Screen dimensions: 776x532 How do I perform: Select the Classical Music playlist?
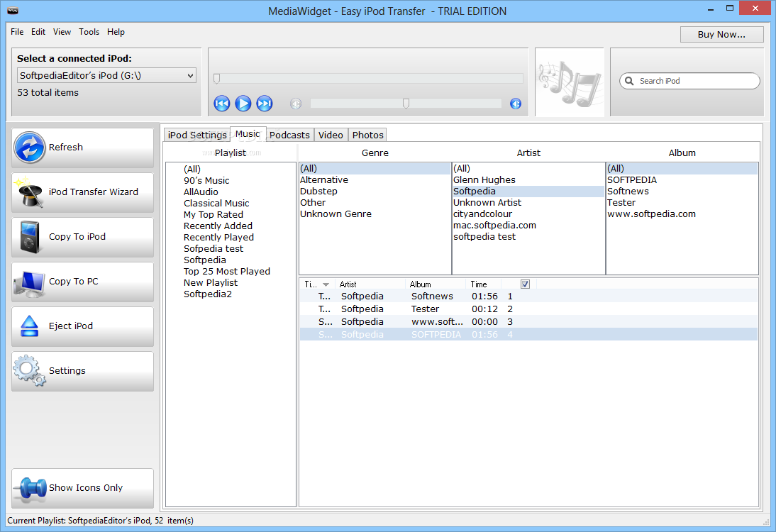(216, 204)
